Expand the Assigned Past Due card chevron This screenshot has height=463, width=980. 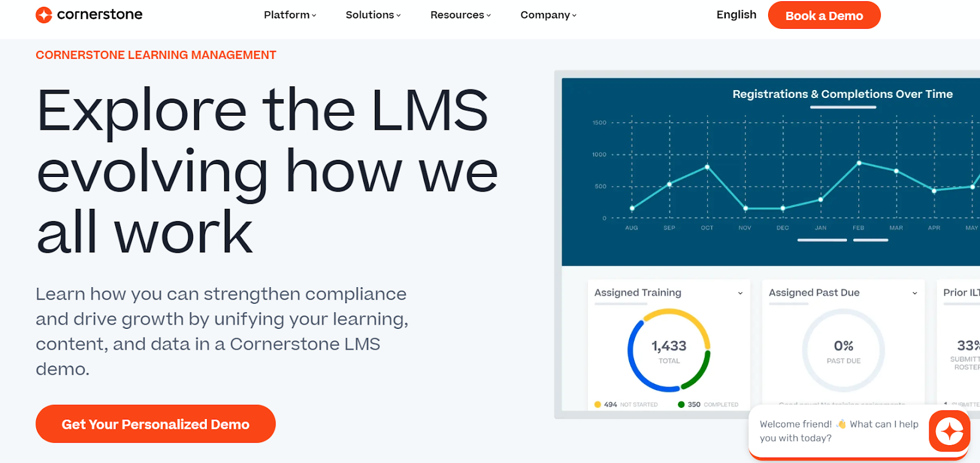914,293
